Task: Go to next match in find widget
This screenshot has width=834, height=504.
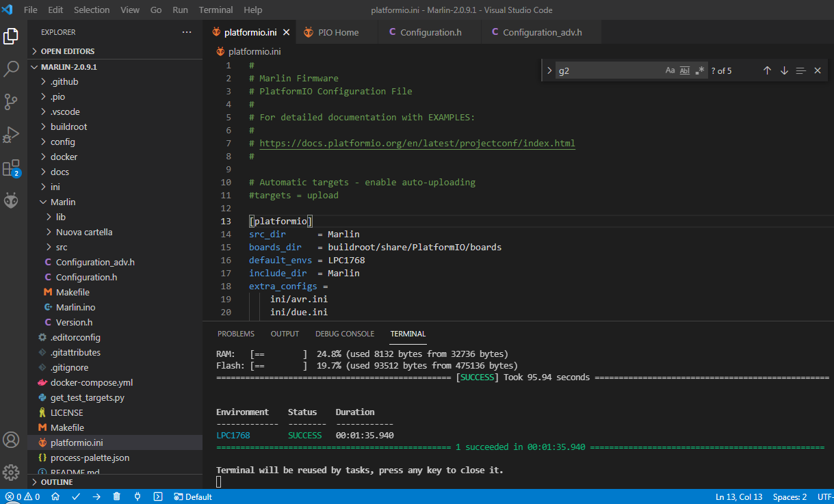Action: [x=784, y=70]
